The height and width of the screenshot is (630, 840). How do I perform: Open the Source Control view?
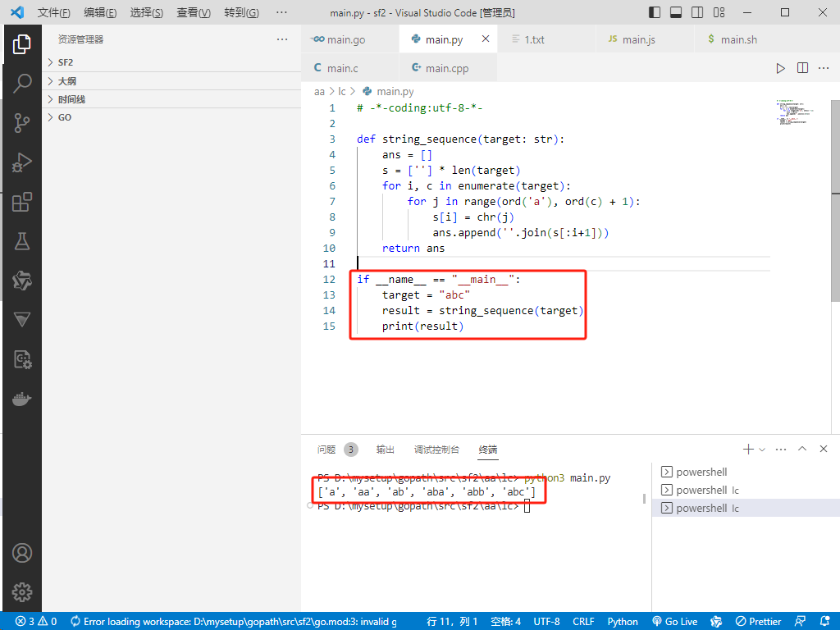click(22, 123)
